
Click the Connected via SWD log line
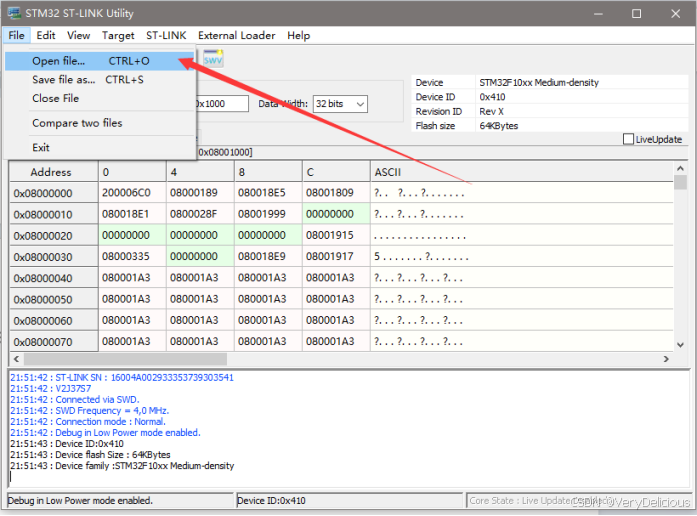pyautogui.click(x=75, y=400)
